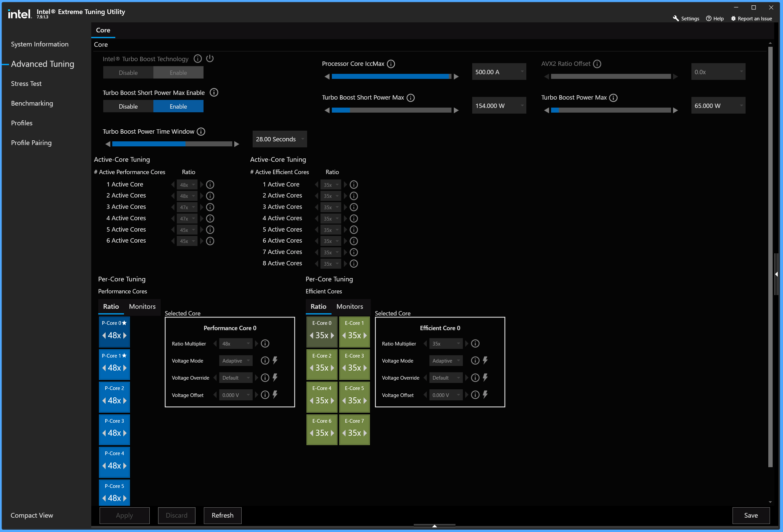Click the Discard button
Screen dimensions: 783x532
click(176, 515)
